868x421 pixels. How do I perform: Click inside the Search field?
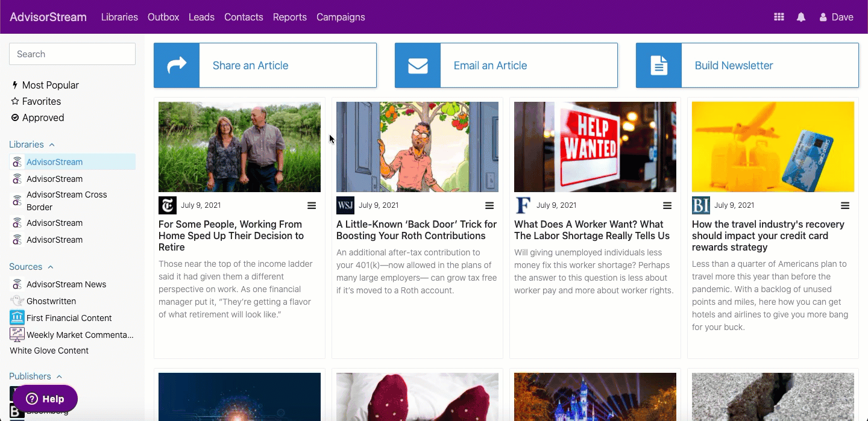(72, 54)
